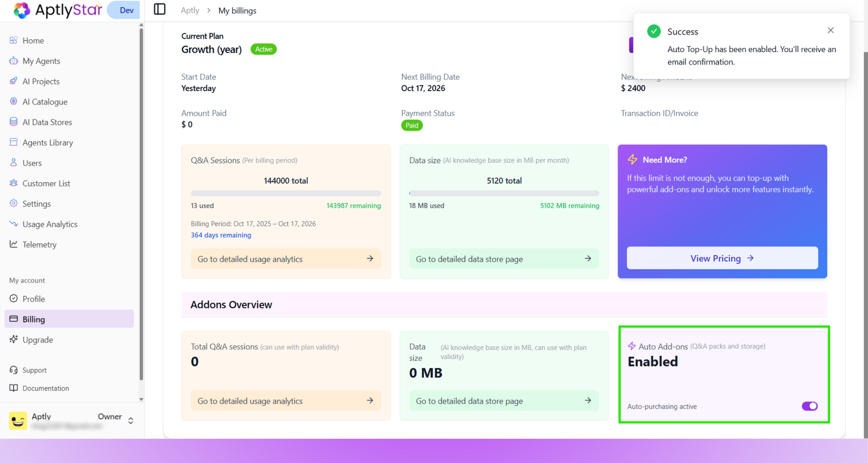Open the Aptly breadcrumb link
This screenshot has width=868, height=463.
(190, 10)
